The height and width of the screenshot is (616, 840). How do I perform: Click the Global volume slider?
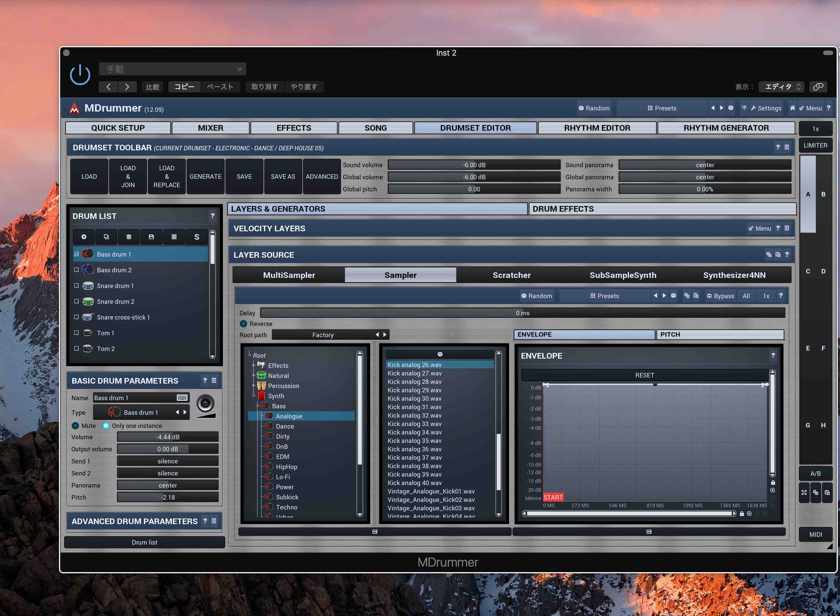(x=474, y=177)
